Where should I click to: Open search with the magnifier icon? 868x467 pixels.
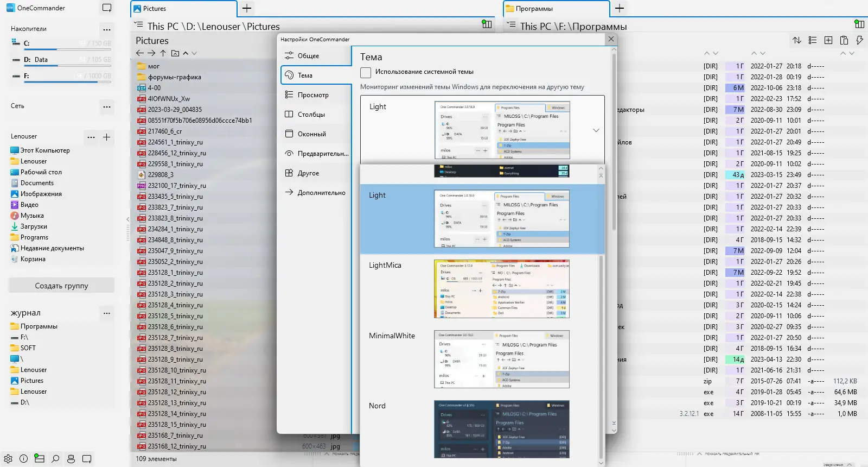55,459
